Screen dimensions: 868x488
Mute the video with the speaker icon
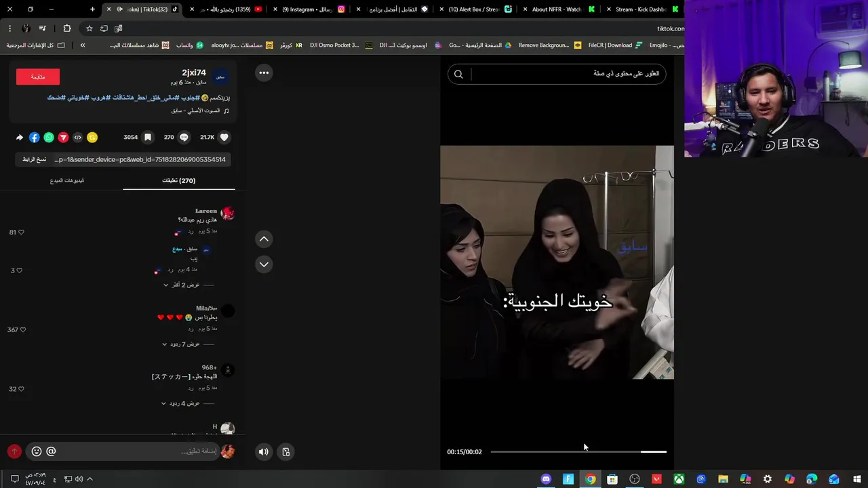pyautogui.click(x=264, y=451)
